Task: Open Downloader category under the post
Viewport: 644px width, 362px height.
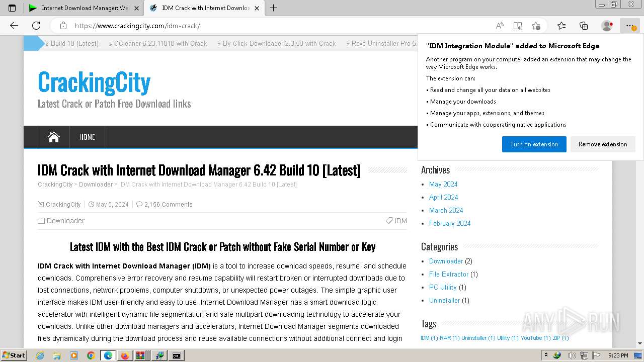Action: coord(65,221)
